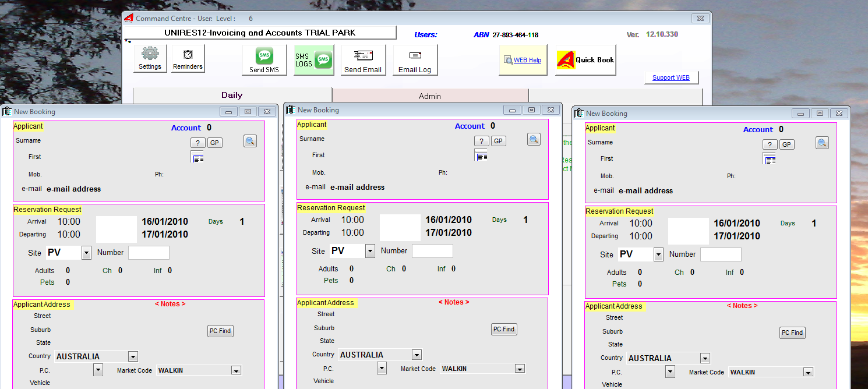The height and width of the screenshot is (389, 868).
Task: Switch to the Admin tab
Action: point(430,96)
